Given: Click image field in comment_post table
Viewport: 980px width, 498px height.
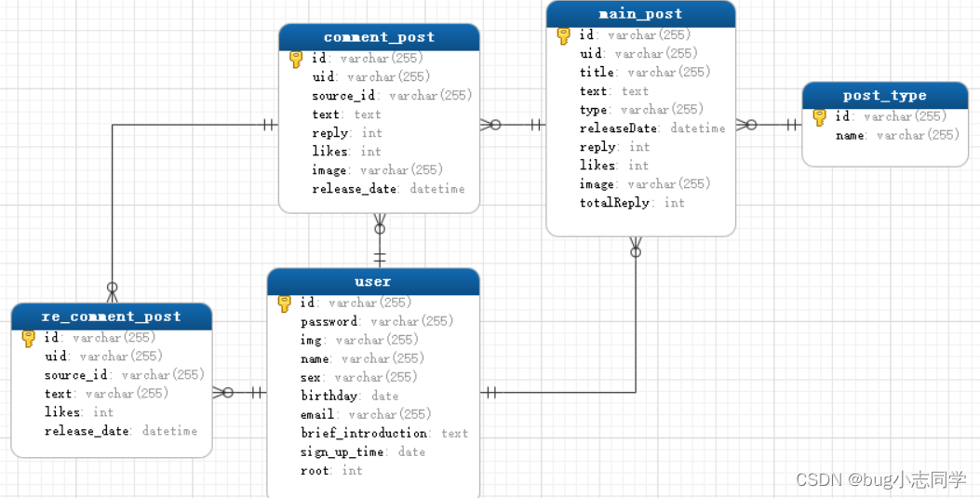Looking at the screenshot, I should pos(378,170).
